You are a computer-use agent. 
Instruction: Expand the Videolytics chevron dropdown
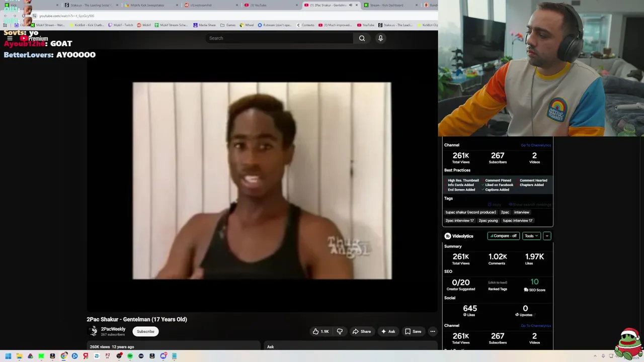point(547,236)
